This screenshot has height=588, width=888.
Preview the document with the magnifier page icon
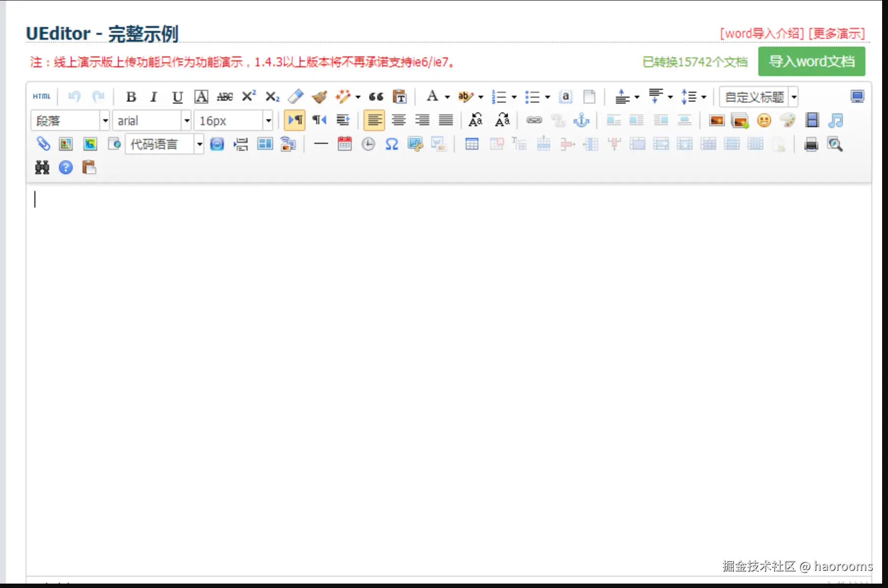(835, 144)
